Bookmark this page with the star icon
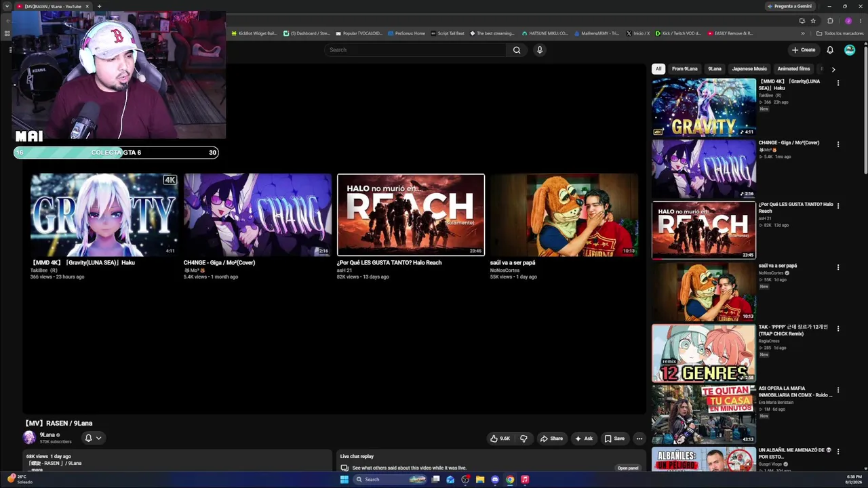This screenshot has width=868, height=488. pos(813,20)
